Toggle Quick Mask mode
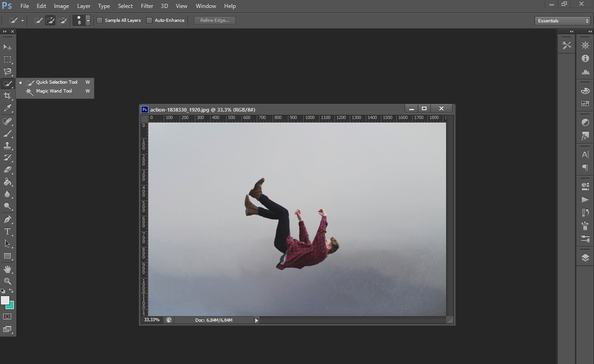This screenshot has height=364, width=594. [x=7, y=317]
